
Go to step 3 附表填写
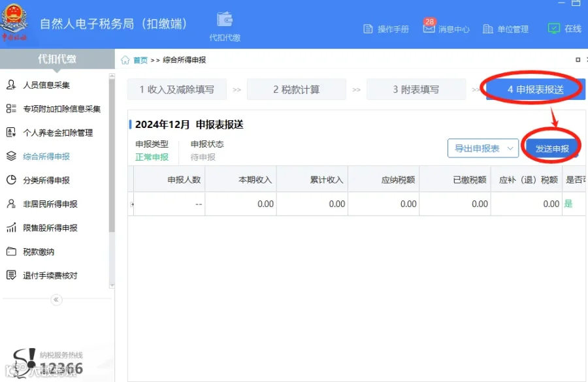point(416,89)
